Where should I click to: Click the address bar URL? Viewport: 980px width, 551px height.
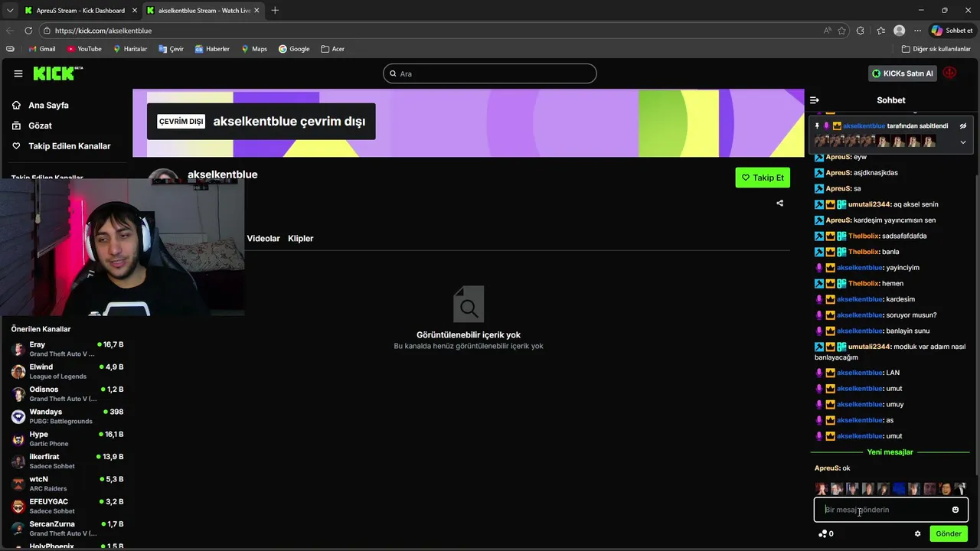click(103, 31)
